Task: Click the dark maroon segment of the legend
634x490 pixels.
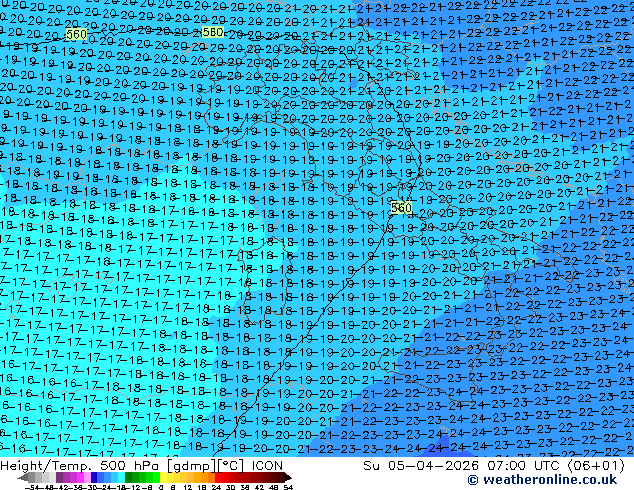Action: coord(281,477)
